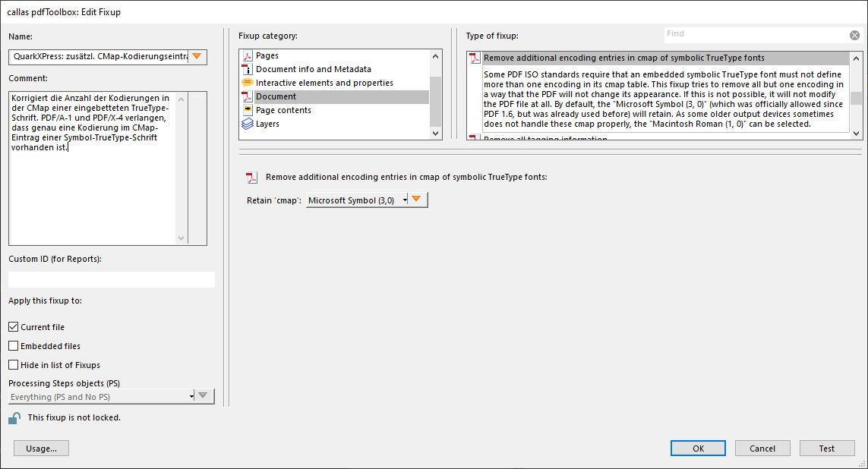
Task: Click the PDF icon before the fixup settings heading
Action: click(x=251, y=178)
